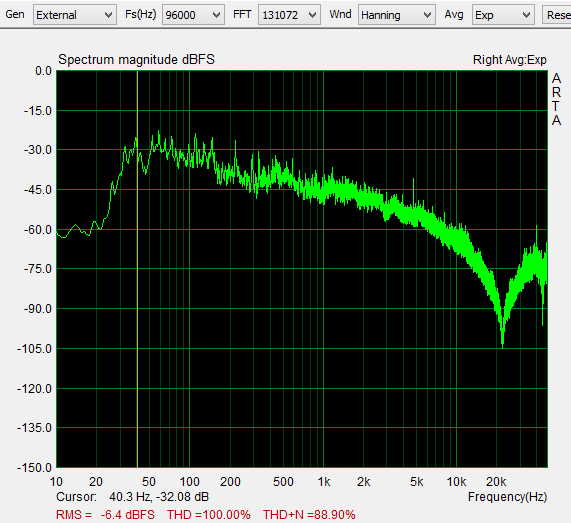The height and width of the screenshot is (523, 571).
Task: Click the arrow of the 131072 combo box
Action: click(x=312, y=15)
